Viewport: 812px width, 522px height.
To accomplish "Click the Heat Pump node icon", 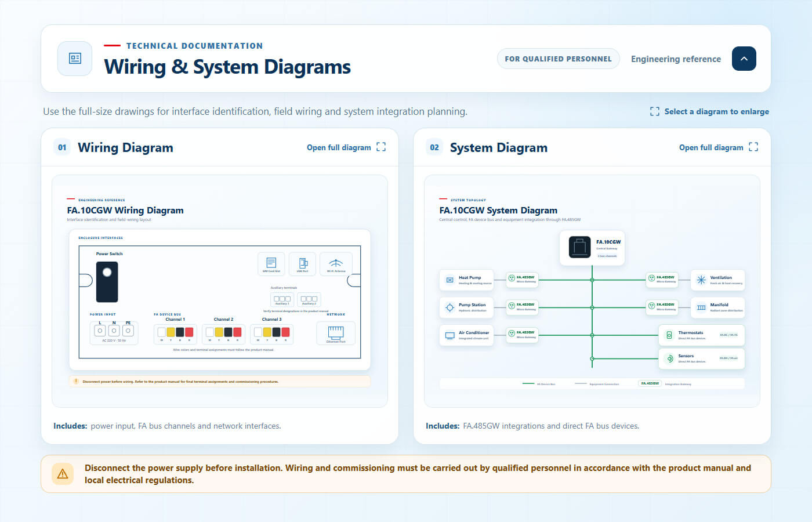I will click(x=449, y=280).
